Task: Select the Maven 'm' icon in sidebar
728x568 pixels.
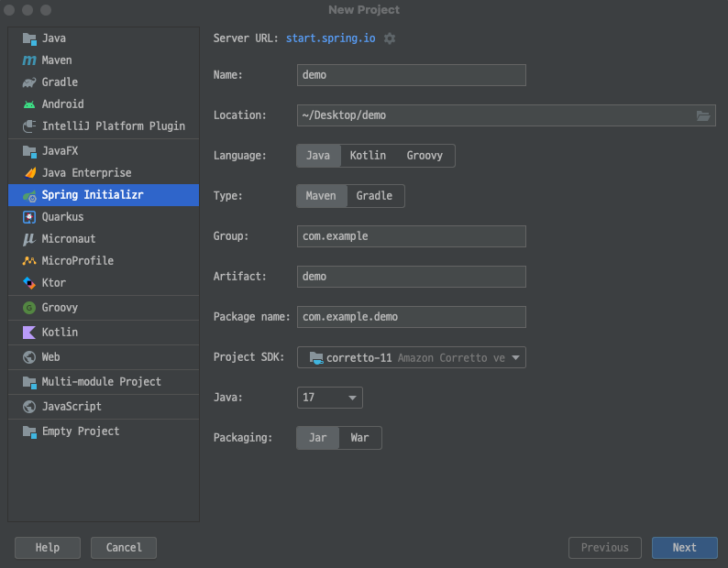Action: (29, 60)
